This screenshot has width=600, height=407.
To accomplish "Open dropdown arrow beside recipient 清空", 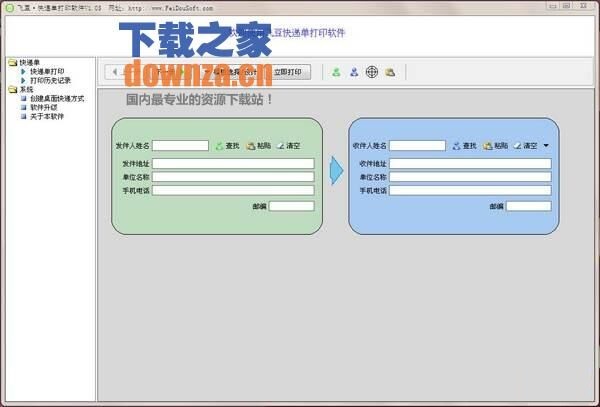I will (546, 146).
